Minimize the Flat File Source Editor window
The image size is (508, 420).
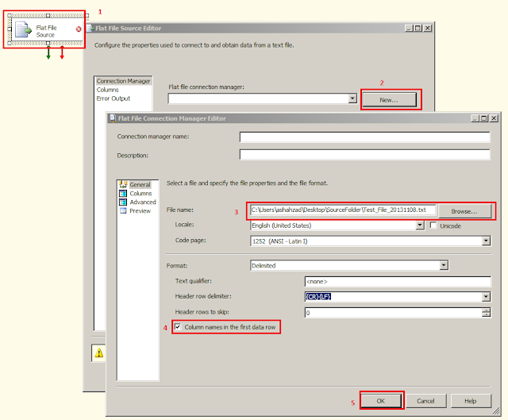click(410, 29)
